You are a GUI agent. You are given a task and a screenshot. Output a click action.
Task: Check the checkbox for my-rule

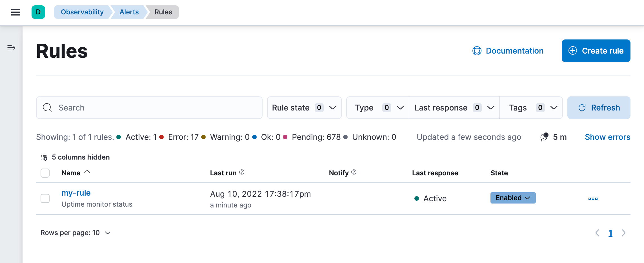click(x=45, y=198)
